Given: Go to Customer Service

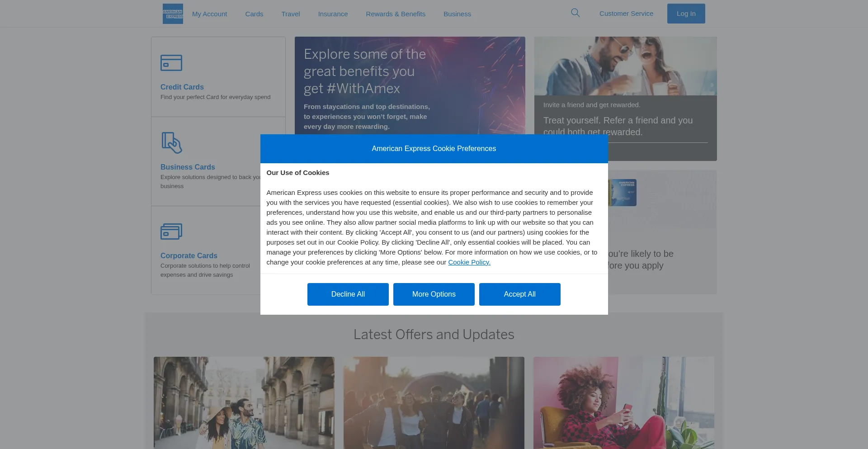Looking at the screenshot, I should [626, 14].
